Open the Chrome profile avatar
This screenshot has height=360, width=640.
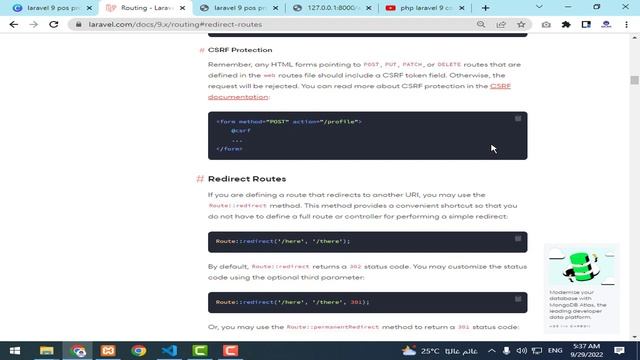606,24
